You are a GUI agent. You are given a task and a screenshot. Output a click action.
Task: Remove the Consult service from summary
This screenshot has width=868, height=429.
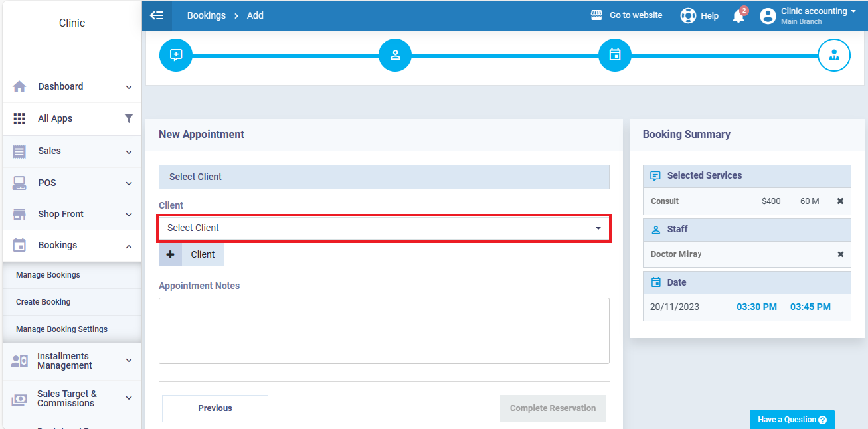pyautogui.click(x=840, y=201)
